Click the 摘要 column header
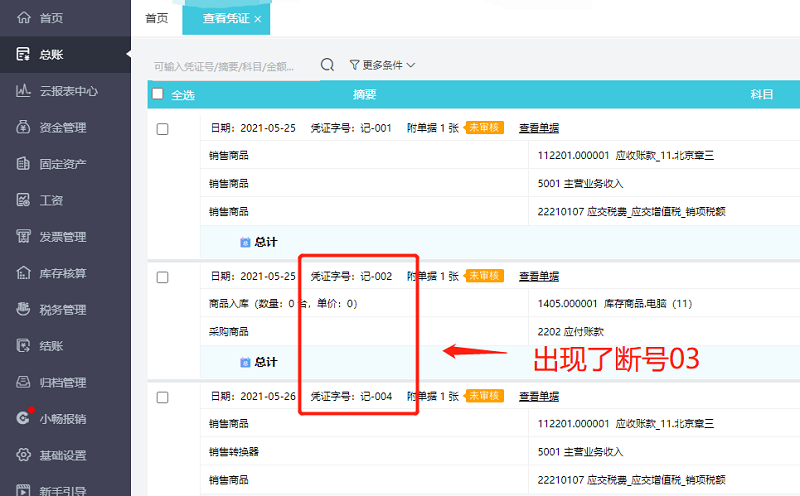Image resolution: width=800 pixels, height=496 pixels. tap(364, 94)
